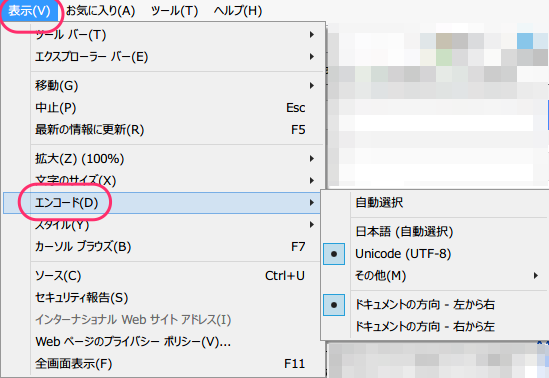
Task: Click submenu arrow next to エクスプローラー バー(E)
Action: point(312,56)
